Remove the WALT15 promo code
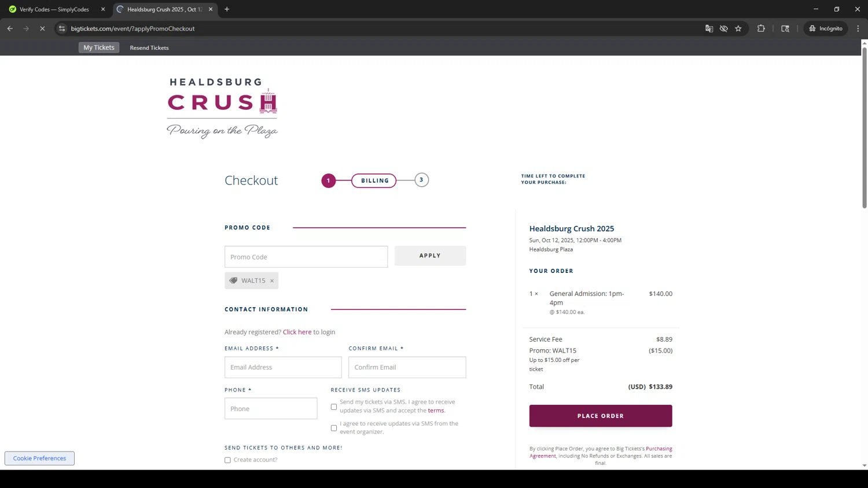The height and width of the screenshot is (488, 868). coord(272,281)
